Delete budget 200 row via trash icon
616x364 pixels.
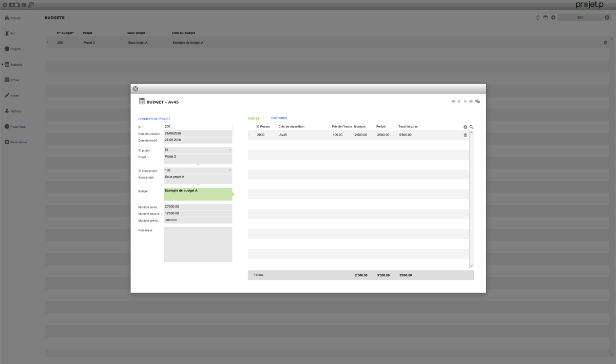pos(606,43)
